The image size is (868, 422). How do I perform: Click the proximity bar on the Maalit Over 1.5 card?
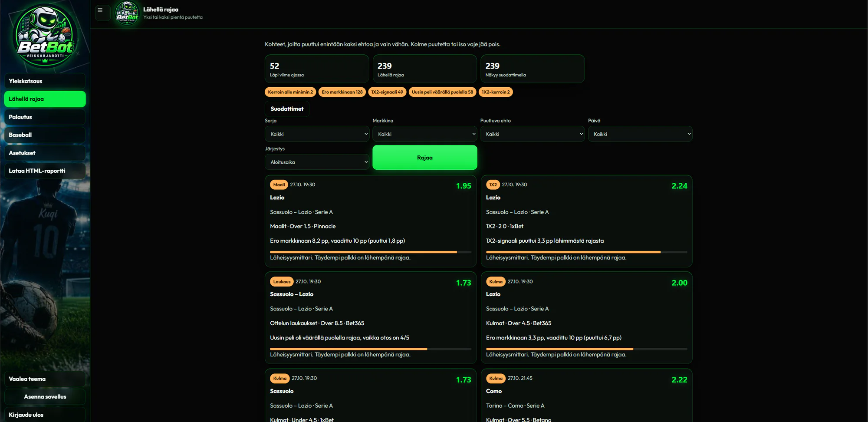coord(371,252)
